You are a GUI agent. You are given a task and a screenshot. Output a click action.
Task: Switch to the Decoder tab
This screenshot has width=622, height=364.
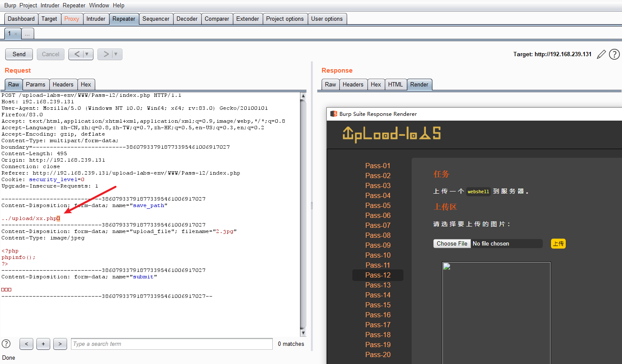click(187, 19)
